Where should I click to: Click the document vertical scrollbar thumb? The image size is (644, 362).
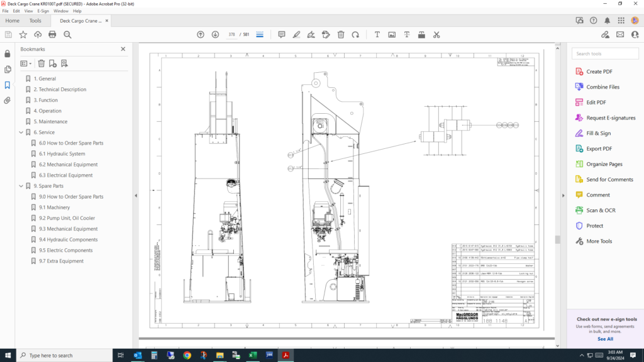tap(557, 239)
